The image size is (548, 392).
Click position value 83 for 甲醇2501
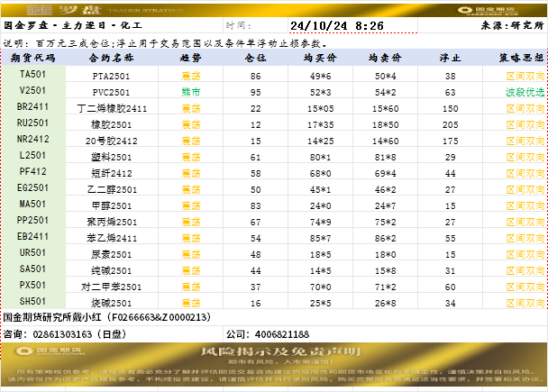(255, 205)
